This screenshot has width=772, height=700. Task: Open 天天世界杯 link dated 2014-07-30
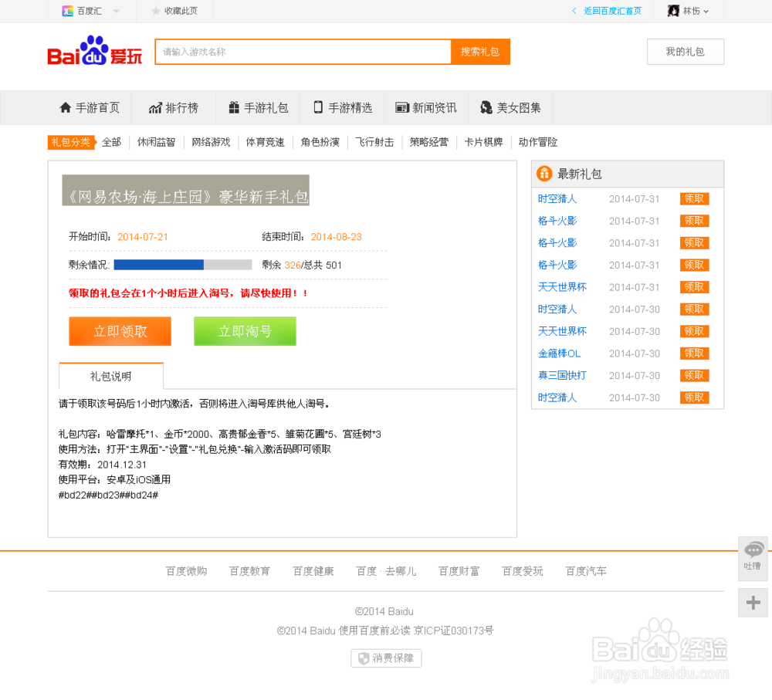[562, 331]
